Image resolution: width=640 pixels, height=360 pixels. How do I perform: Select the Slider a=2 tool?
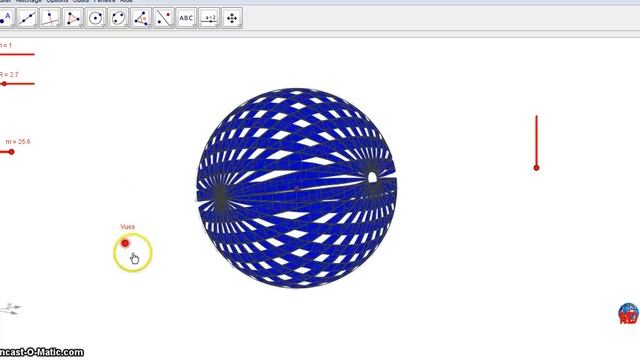click(209, 18)
